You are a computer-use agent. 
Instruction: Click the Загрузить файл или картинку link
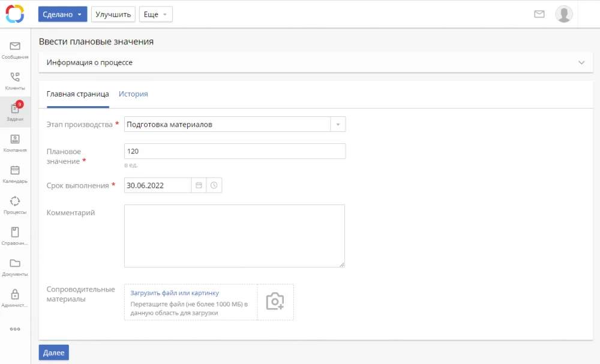(175, 293)
